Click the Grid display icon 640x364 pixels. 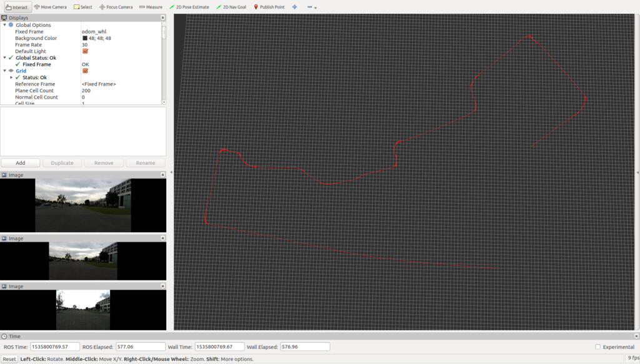point(11,71)
